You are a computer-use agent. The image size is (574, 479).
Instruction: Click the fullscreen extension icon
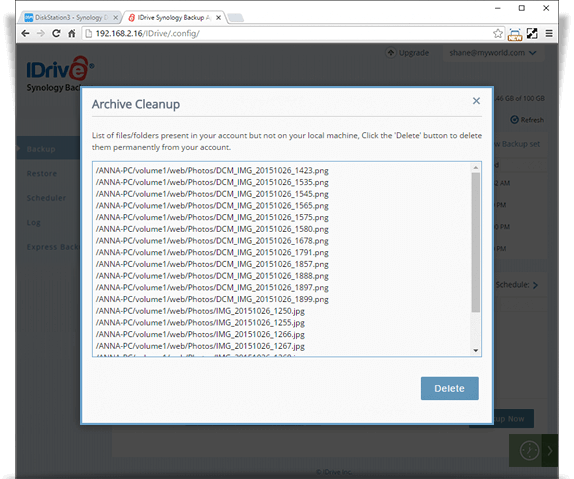point(532,33)
